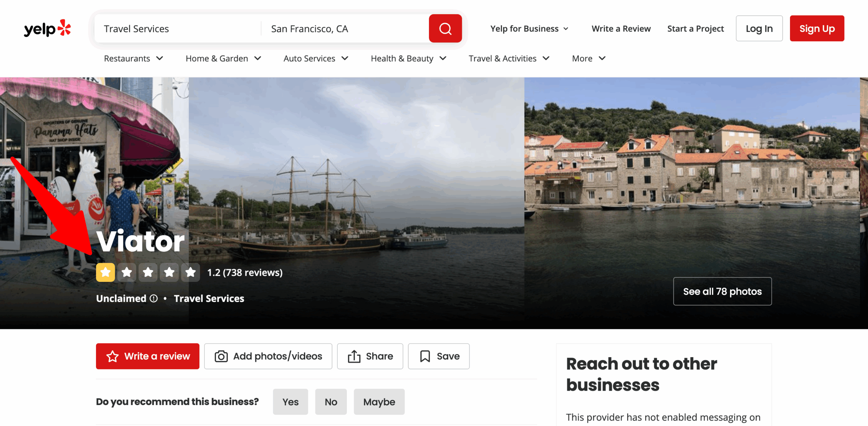The image size is (868, 426).
Task: Answer No to recommend this business
Action: [x=331, y=402]
